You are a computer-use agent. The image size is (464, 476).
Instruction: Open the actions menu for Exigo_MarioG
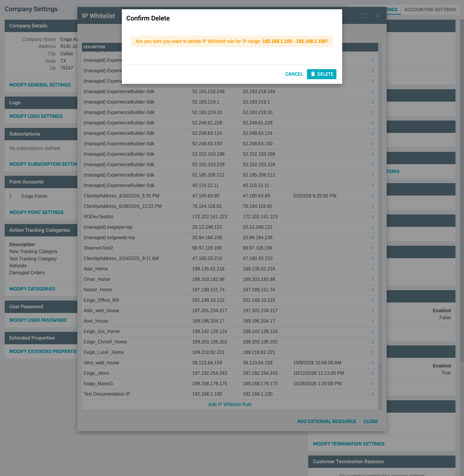(372, 384)
